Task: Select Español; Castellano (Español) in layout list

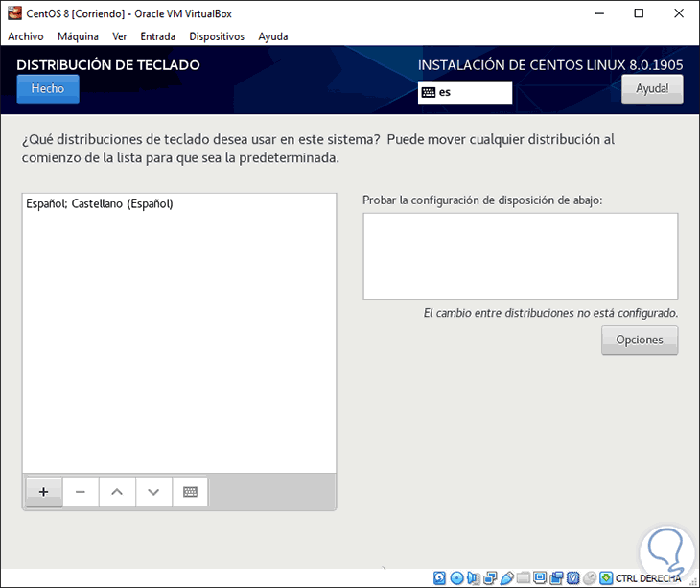Action: (x=179, y=203)
